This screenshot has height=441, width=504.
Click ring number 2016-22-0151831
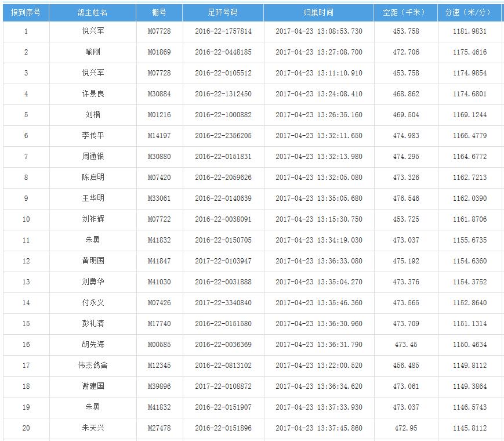coord(223,157)
